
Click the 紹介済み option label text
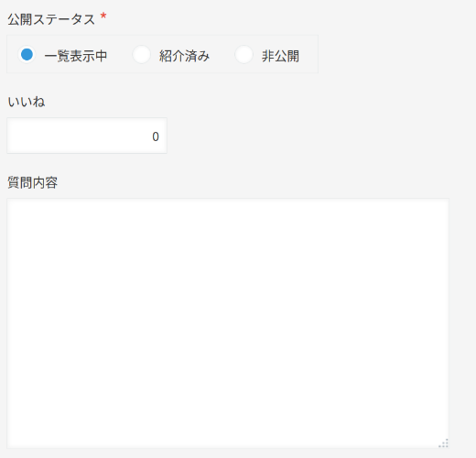click(184, 56)
